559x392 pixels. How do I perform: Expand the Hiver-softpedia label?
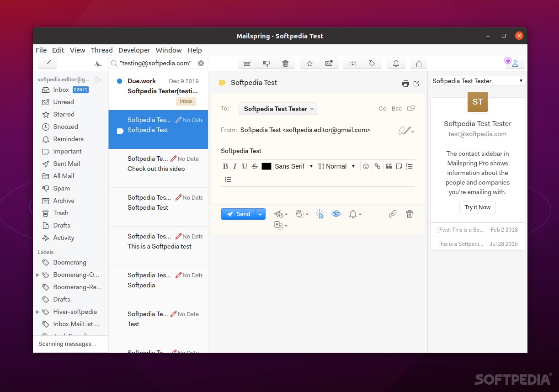click(37, 312)
